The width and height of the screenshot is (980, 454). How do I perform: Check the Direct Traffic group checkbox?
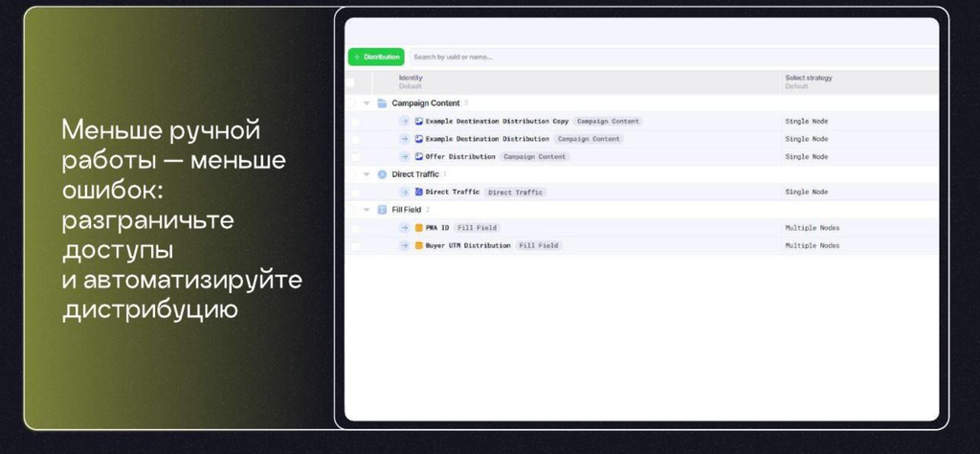[350, 174]
